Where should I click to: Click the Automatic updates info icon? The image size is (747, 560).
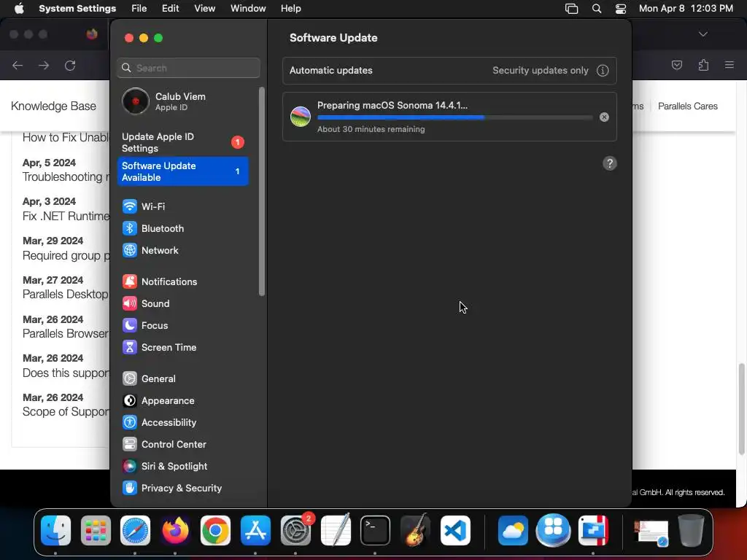[x=603, y=71]
